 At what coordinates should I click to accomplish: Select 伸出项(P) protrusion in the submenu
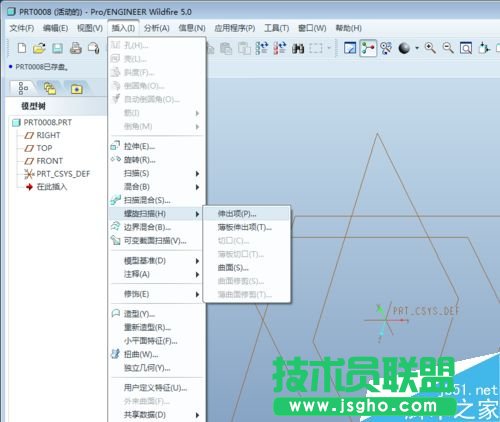pos(247,214)
